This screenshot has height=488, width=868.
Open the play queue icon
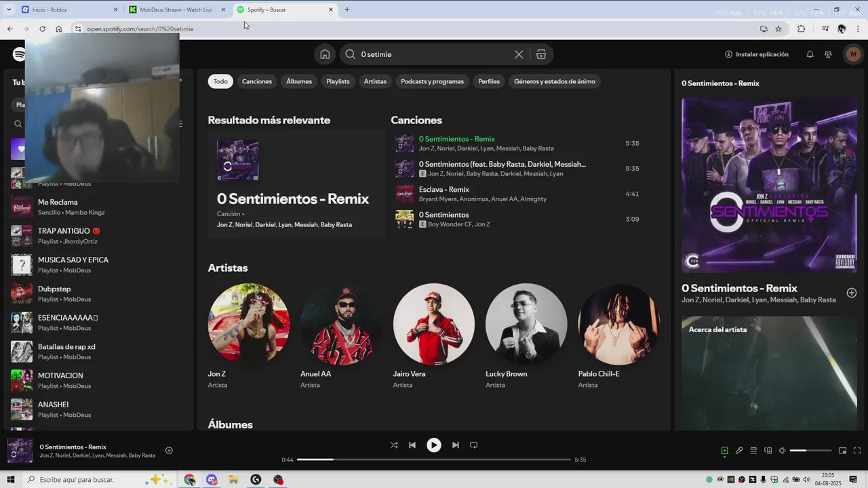753,451
